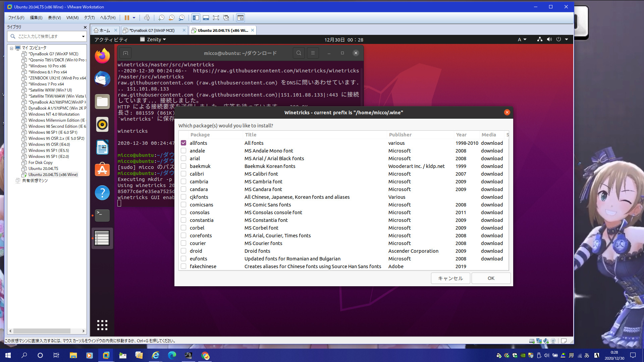Click the アクティビティ button in Ubuntu top bar
This screenshot has height=362, width=644.
tap(111, 40)
